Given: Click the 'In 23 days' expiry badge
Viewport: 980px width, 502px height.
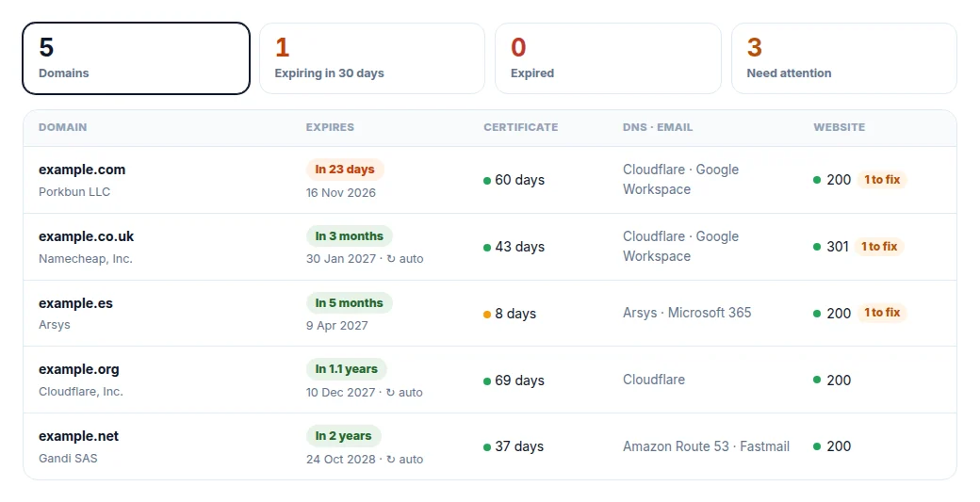Looking at the screenshot, I should point(345,170).
